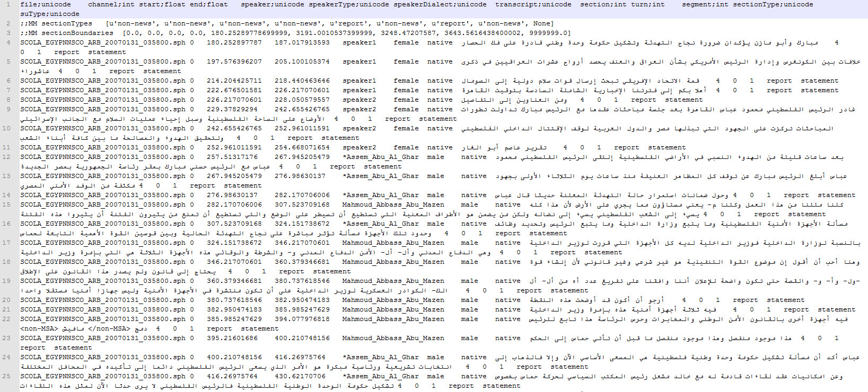This screenshot has height=392, width=868.
Task: Select end time '187.017913593'
Action: tap(302, 42)
